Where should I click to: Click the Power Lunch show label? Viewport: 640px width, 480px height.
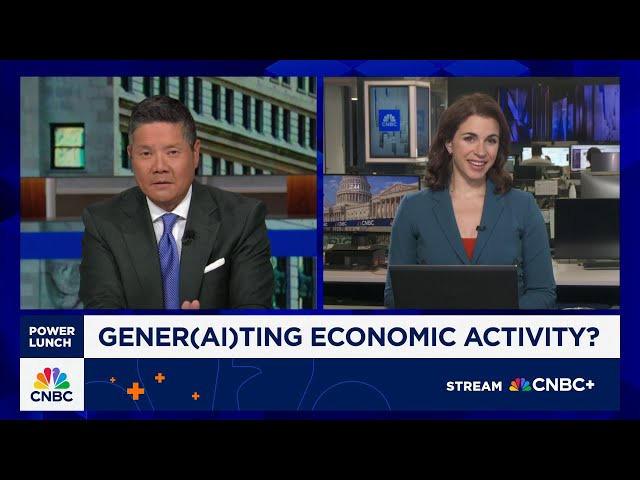click(52, 337)
